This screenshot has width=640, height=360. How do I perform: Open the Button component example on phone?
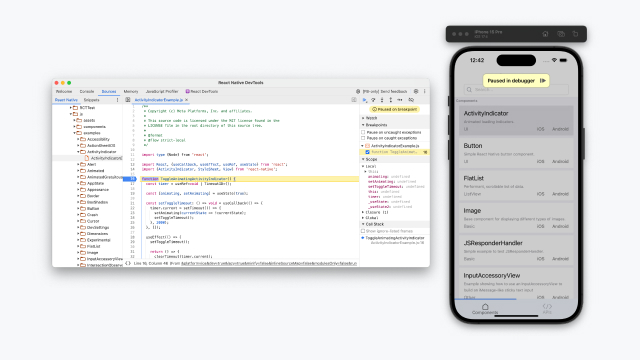516,153
